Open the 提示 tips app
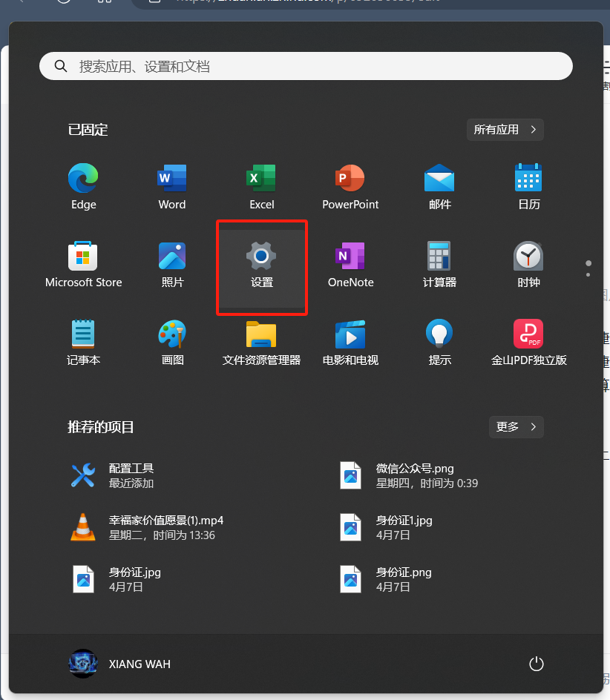 [439, 343]
